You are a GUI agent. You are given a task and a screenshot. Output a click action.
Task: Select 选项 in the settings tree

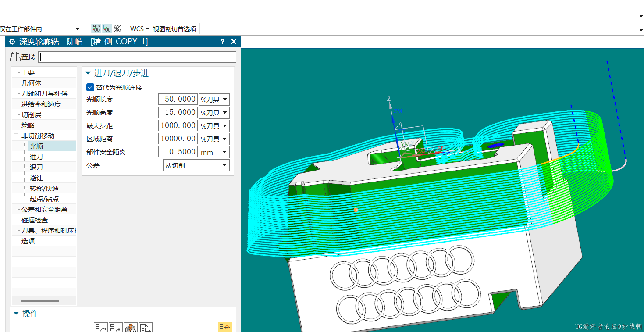[28, 241]
